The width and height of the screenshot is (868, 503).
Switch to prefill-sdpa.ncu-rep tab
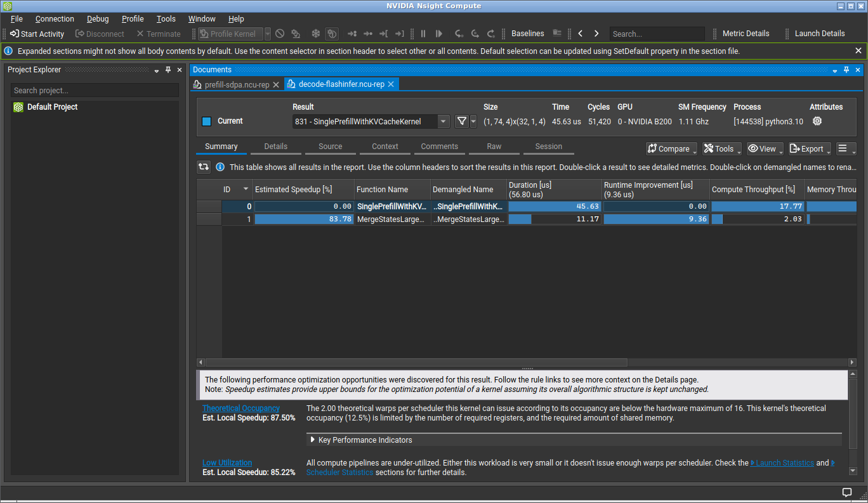(x=237, y=84)
